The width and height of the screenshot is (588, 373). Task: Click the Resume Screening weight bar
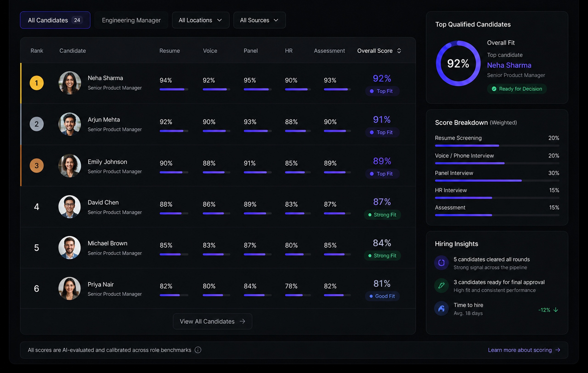pyautogui.click(x=497, y=146)
